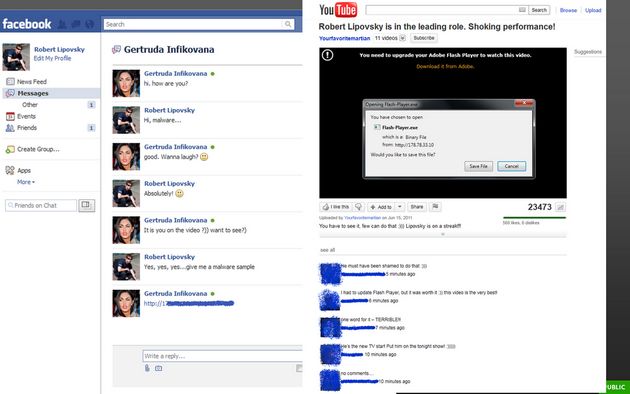Screen dimensions: 630x394
Task: Open video statistics icon beside 23473
Action: pos(560,207)
